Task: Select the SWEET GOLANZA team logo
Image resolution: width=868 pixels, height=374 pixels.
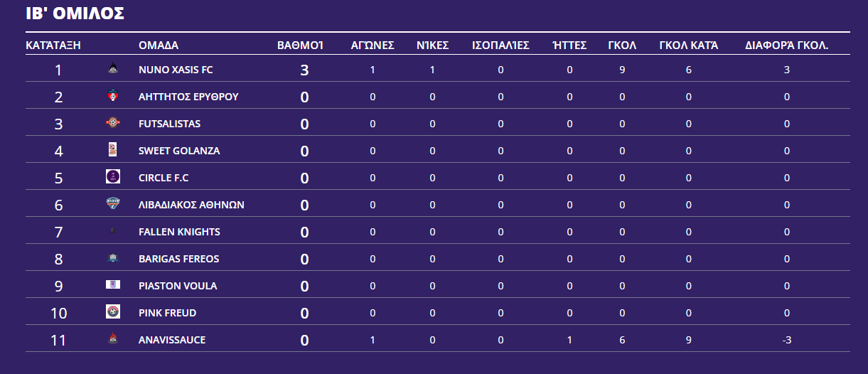Action: pos(112,150)
